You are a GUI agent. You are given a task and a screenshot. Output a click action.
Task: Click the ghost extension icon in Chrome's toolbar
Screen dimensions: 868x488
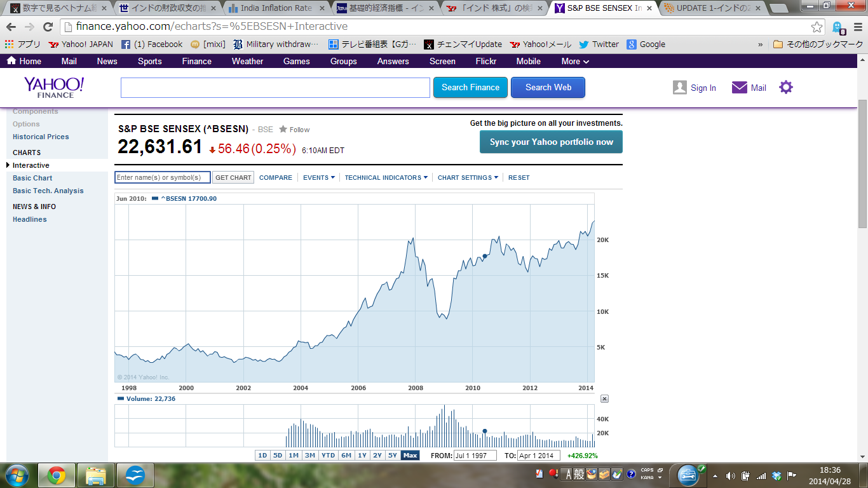[x=839, y=27]
